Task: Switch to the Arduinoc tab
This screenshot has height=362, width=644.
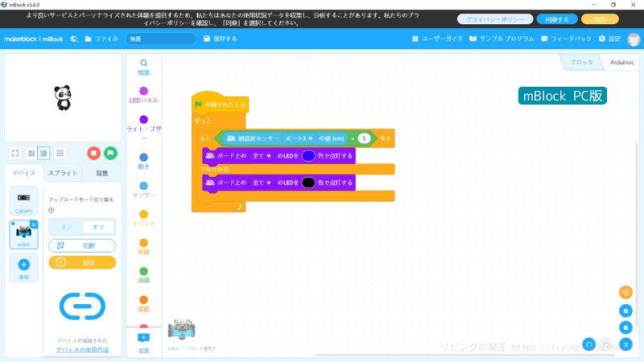Action: pyautogui.click(x=621, y=62)
